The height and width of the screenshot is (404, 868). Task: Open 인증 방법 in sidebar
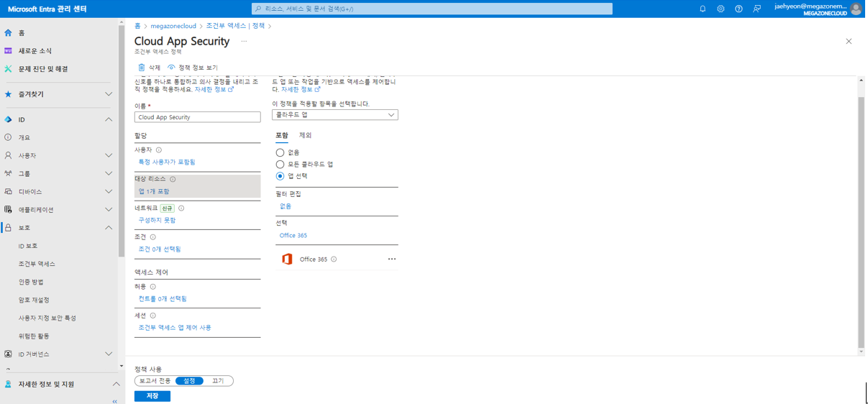(31, 282)
